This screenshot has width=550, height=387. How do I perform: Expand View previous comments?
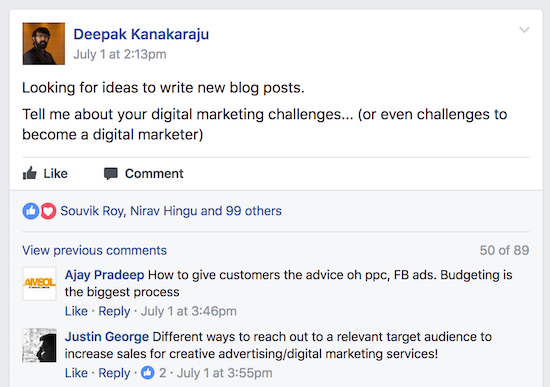94,251
